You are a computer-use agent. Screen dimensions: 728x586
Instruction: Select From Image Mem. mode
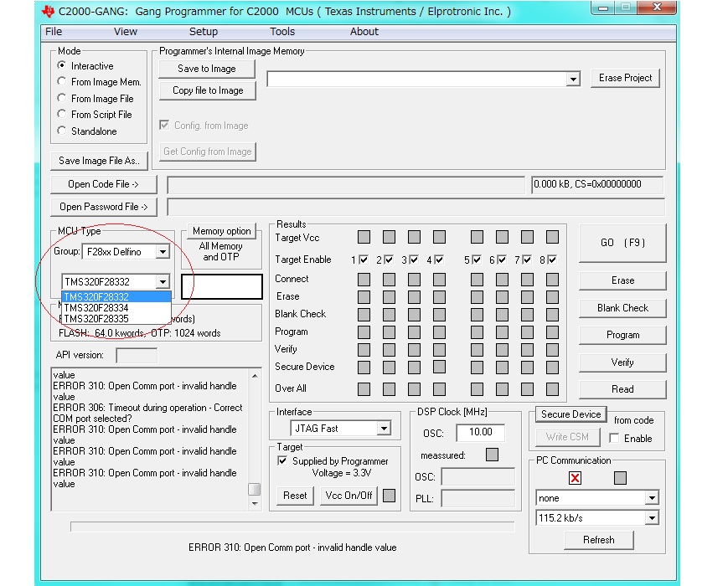click(x=61, y=81)
